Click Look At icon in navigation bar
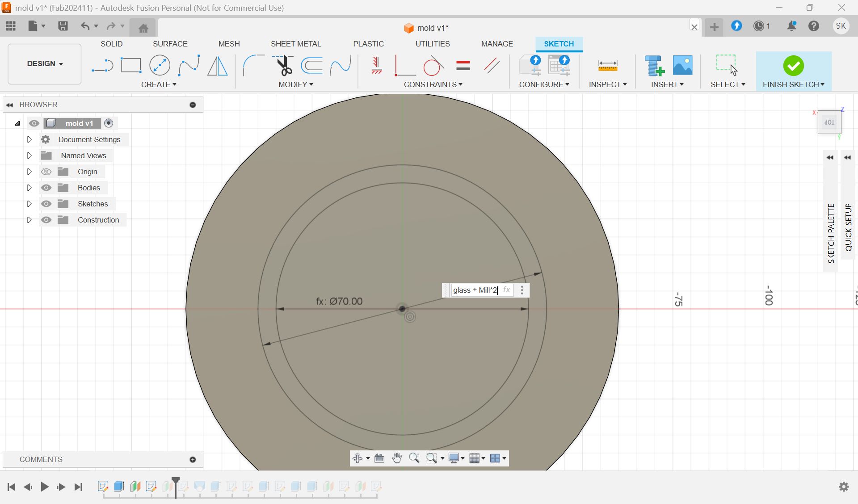This screenshot has height=504, width=858. point(379,458)
